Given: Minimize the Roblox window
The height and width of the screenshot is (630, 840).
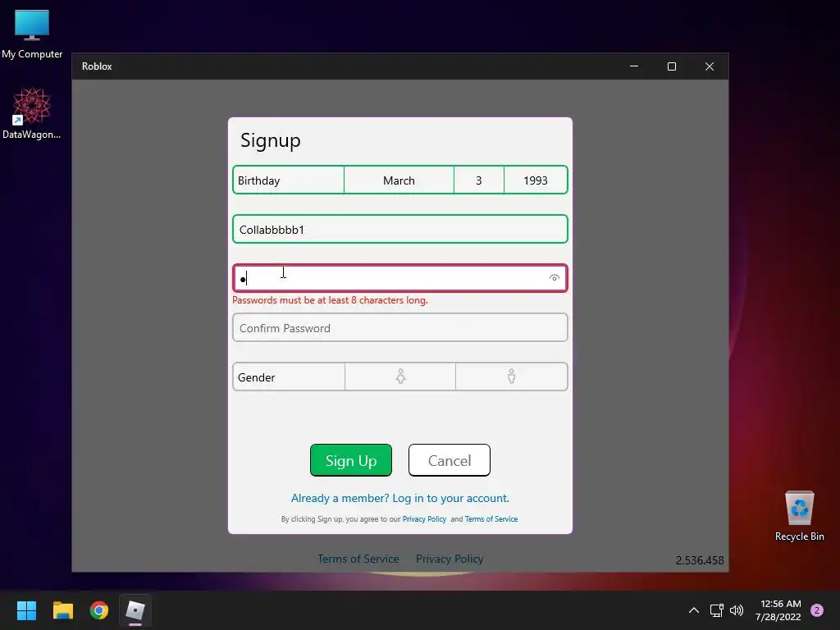Looking at the screenshot, I should (x=634, y=66).
